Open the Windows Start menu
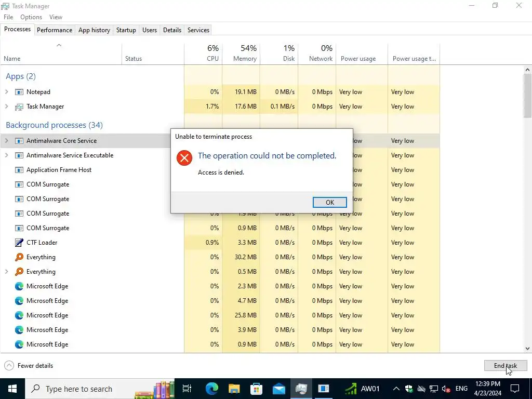Screen dimensions: 532x399 [12, 389]
